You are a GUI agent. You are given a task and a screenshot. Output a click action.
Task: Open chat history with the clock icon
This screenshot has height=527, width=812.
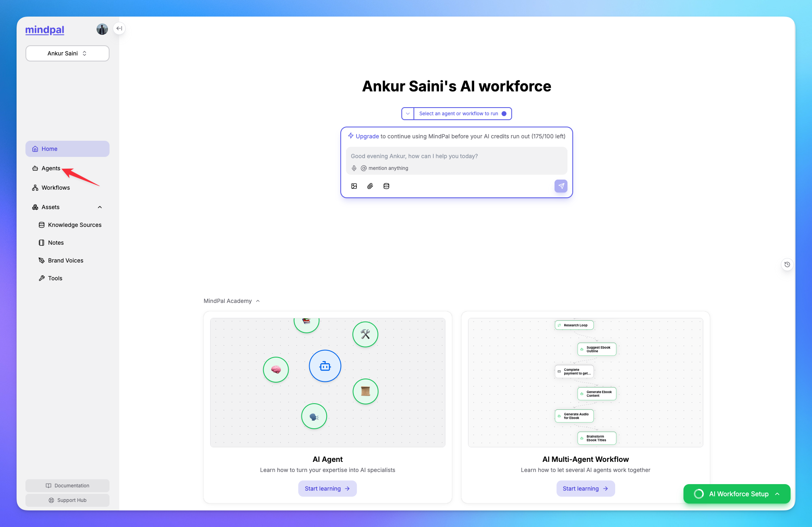click(x=787, y=264)
